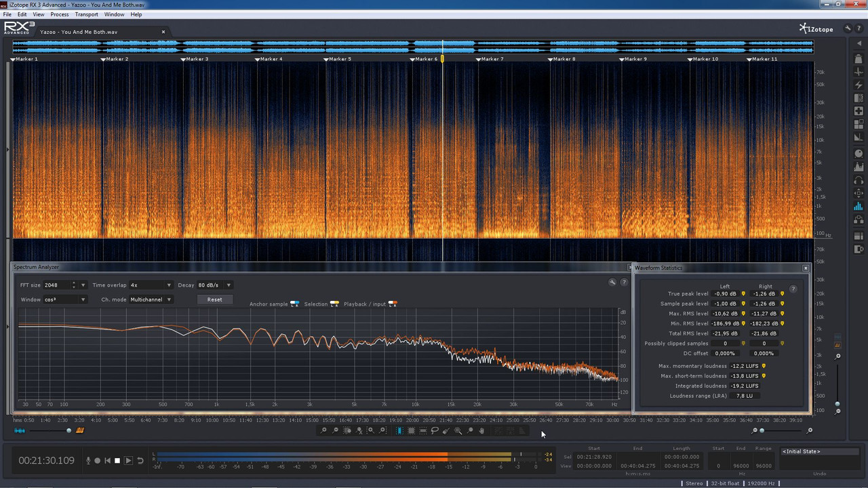This screenshot has height=488, width=868.
Task: Select the Time-frequency selection tool
Action: point(411,430)
